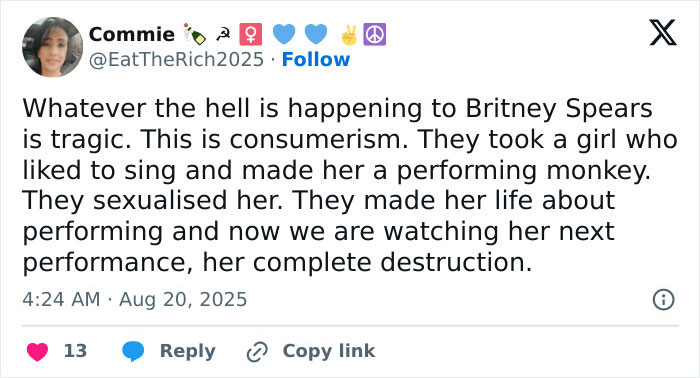Screen dimensions: 700x378
Task: Click the first blue heart emoji
Action: tap(284, 34)
